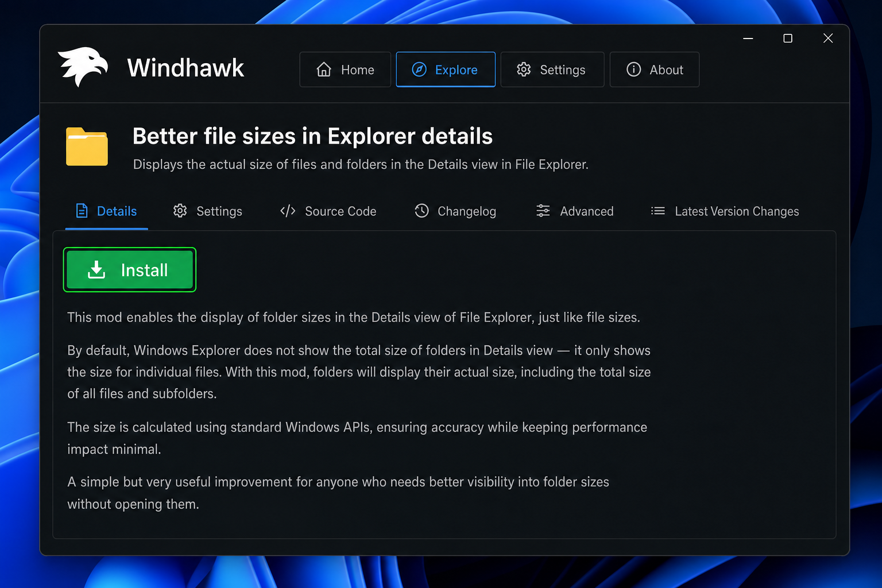Click the heading "Better file sizes in Explorer details"
The image size is (882, 588).
(312, 137)
